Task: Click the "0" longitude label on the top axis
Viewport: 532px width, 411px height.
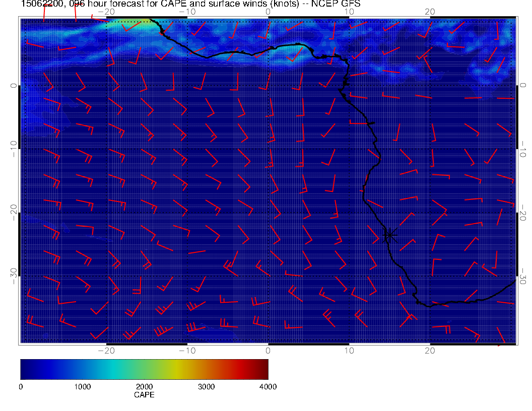Action: click(268, 12)
